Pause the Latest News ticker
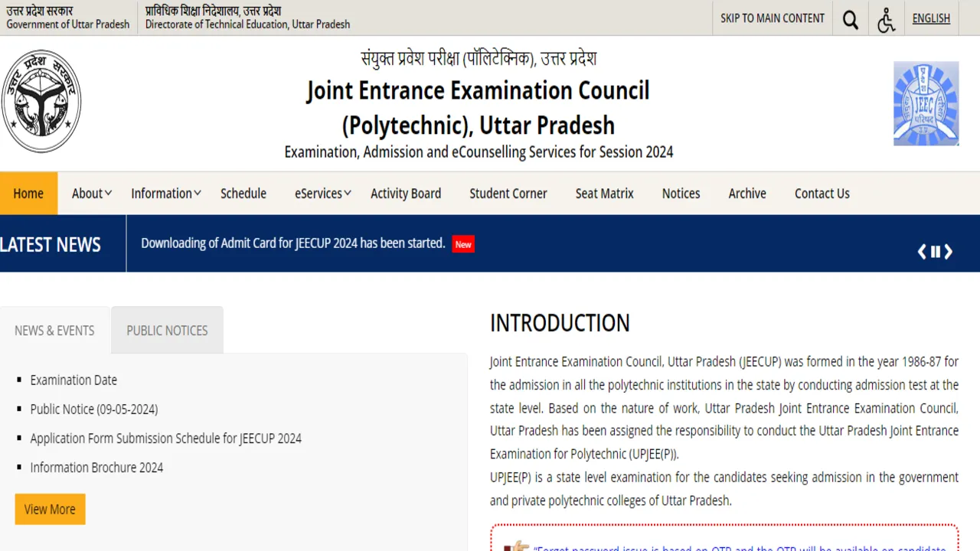 pos(935,251)
